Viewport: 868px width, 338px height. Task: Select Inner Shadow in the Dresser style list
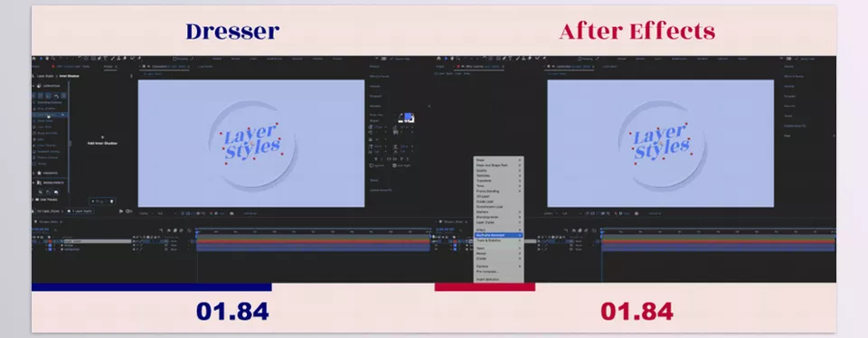coord(50,115)
